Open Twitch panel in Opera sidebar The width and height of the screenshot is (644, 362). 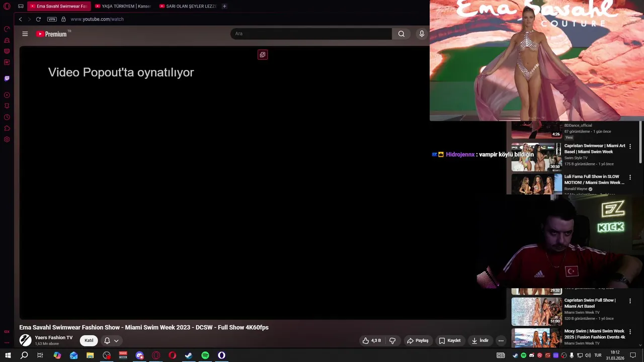coord(7,78)
